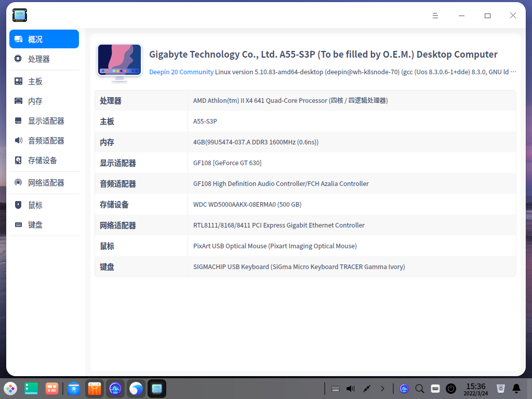
Task: Click the device manager app logo in title bar
Action: pos(20,15)
